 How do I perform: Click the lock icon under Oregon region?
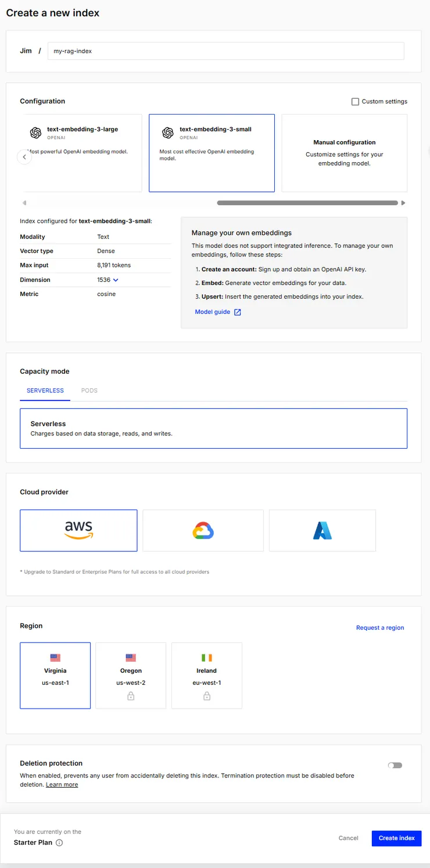(131, 696)
